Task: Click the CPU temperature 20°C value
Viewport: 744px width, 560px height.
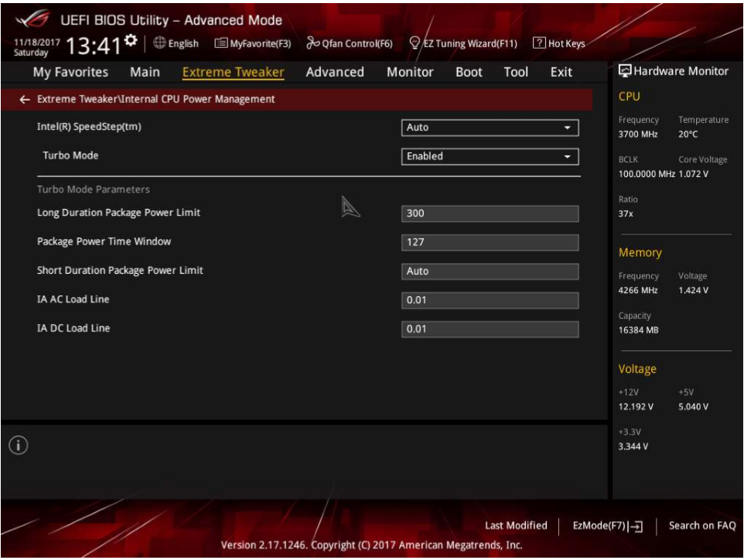Action: [688, 135]
